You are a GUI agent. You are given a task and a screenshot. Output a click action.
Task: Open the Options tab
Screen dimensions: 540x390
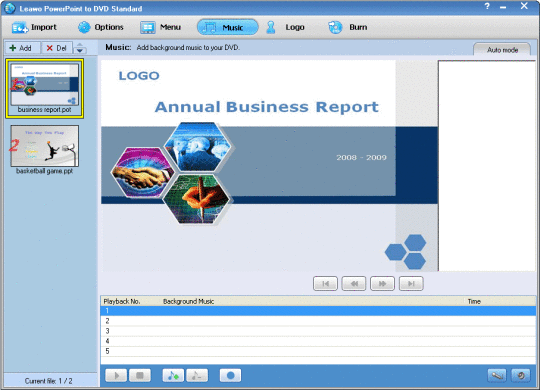(x=100, y=27)
